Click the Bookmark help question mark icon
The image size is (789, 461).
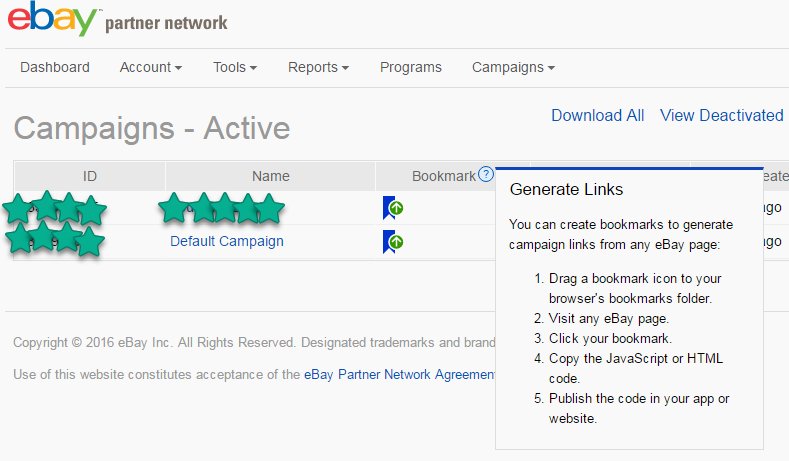point(486,174)
